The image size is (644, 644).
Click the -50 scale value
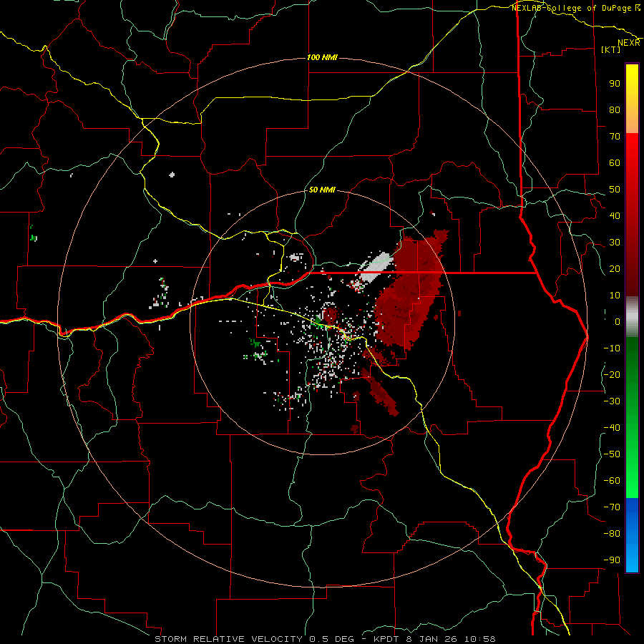tap(612, 454)
